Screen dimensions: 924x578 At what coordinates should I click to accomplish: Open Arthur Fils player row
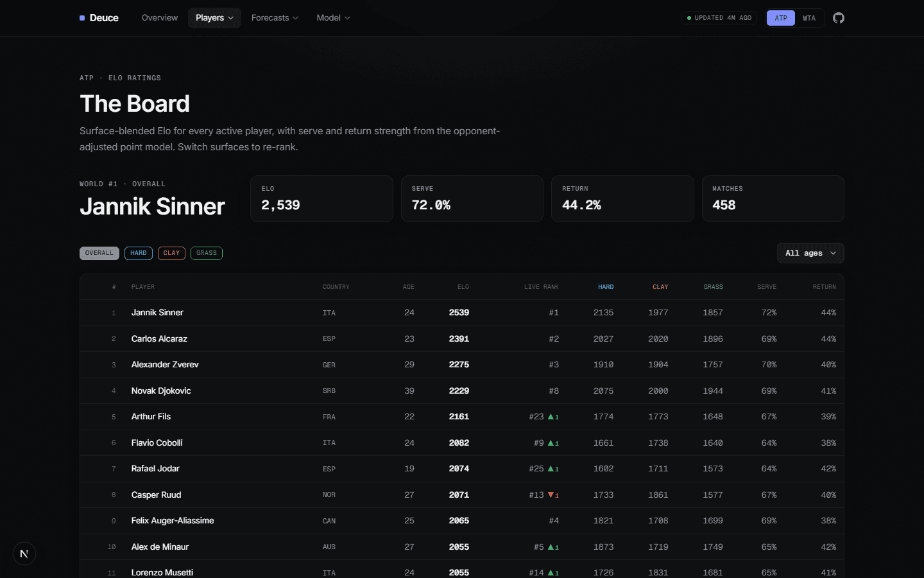tap(462, 417)
